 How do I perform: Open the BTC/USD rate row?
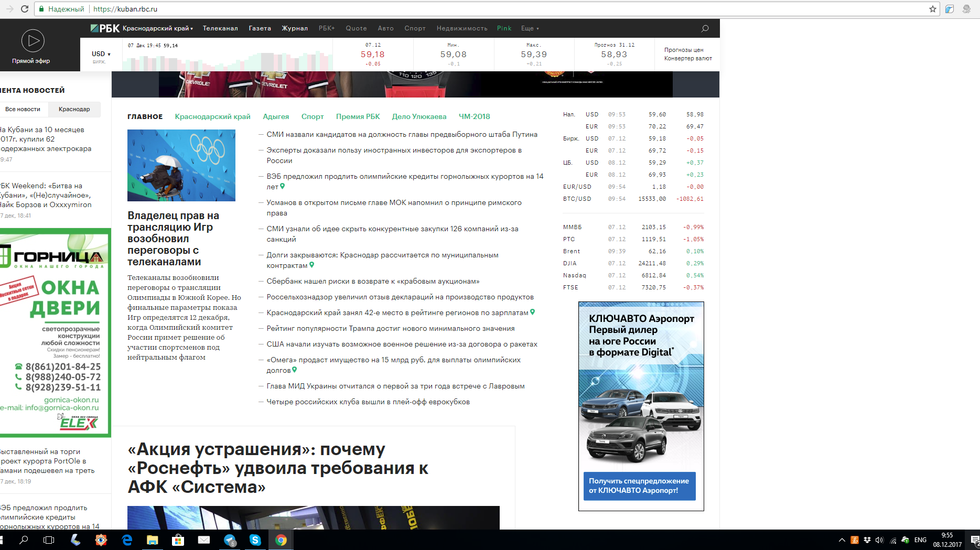633,199
